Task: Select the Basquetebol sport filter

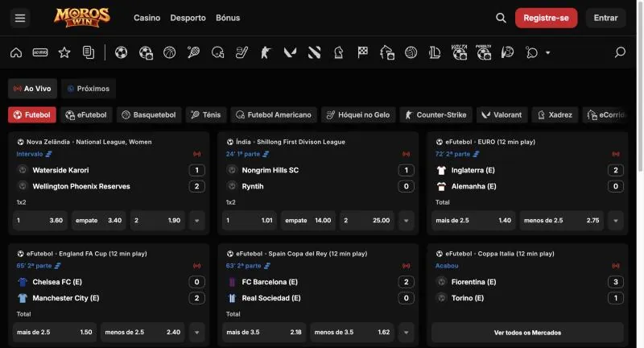Action: click(x=149, y=115)
